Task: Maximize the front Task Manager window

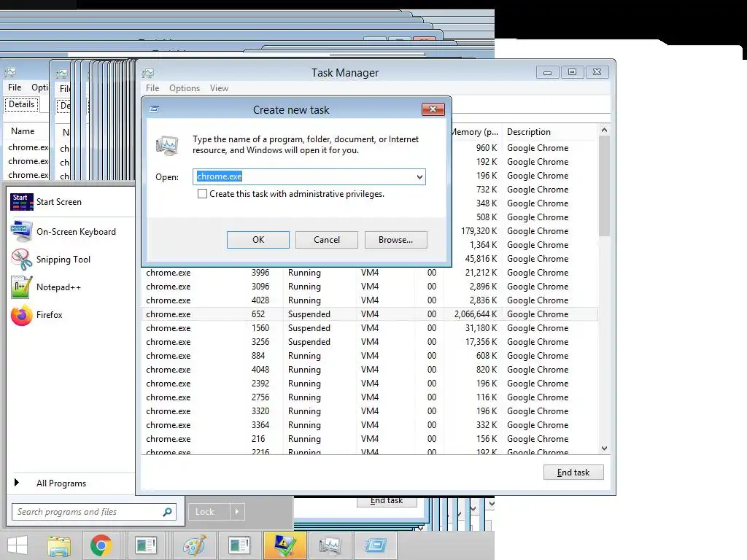Action: (572, 72)
